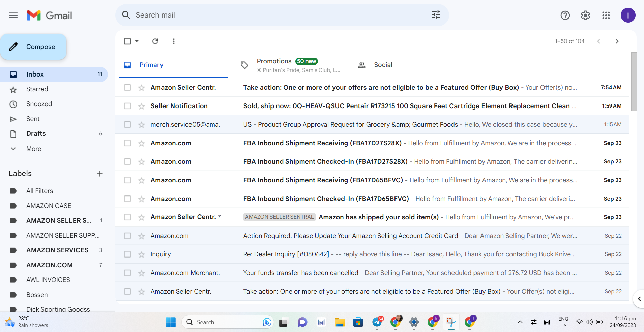Viewport: 644px width, 332px height.
Task: Open the taskbar clock showing 11:16 pm
Action: pyautogui.click(x=622, y=322)
